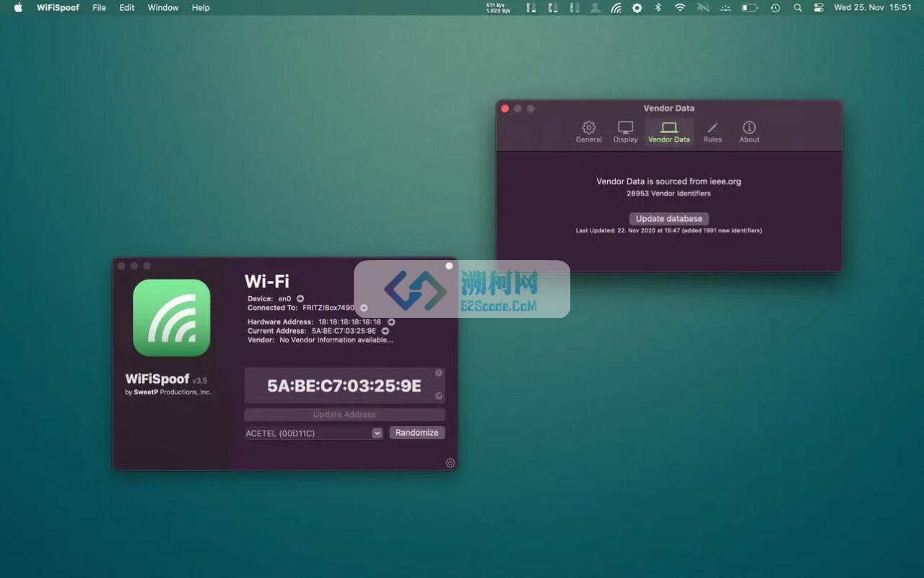
Task: Open the Window menu
Action: [163, 8]
